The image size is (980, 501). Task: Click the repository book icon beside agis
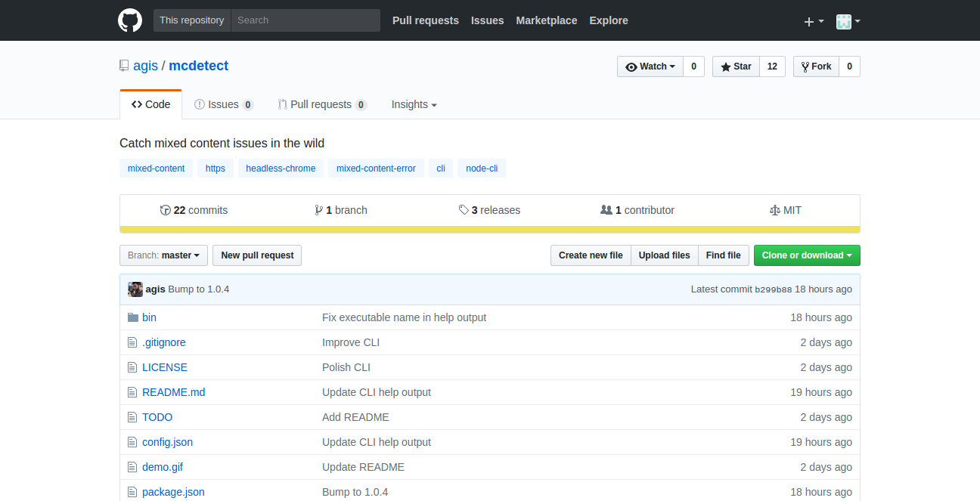[x=124, y=66]
